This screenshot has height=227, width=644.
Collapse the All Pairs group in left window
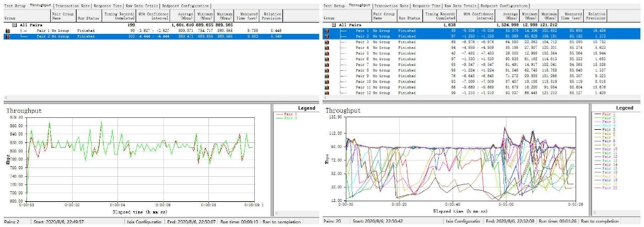pyautogui.click(x=15, y=25)
